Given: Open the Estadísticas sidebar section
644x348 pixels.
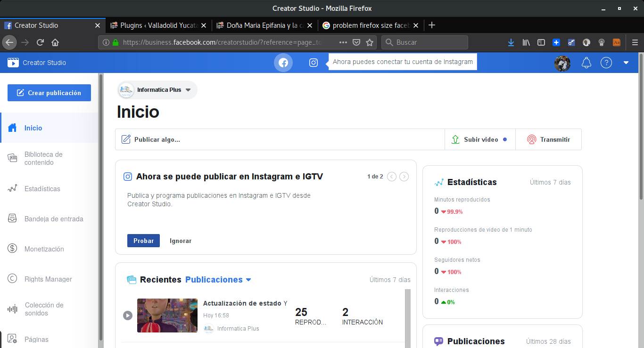Looking at the screenshot, I should tap(41, 188).
